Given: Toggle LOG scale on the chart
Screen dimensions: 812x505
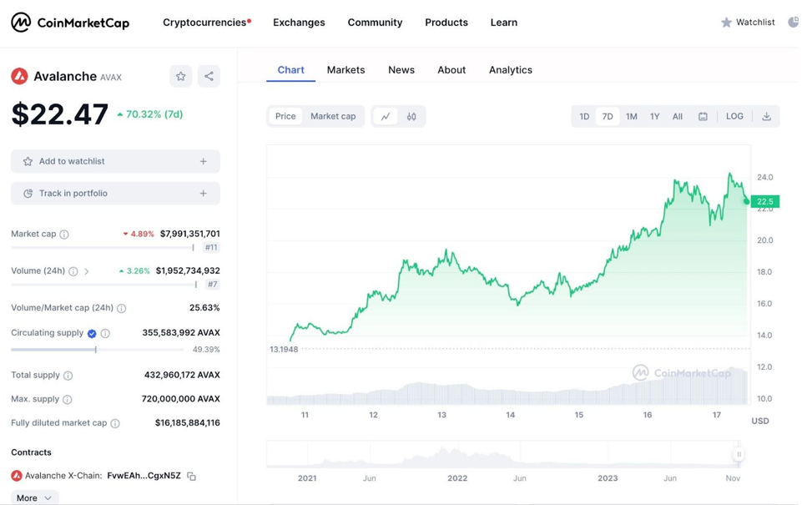Looking at the screenshot, I should coord(734,116).
